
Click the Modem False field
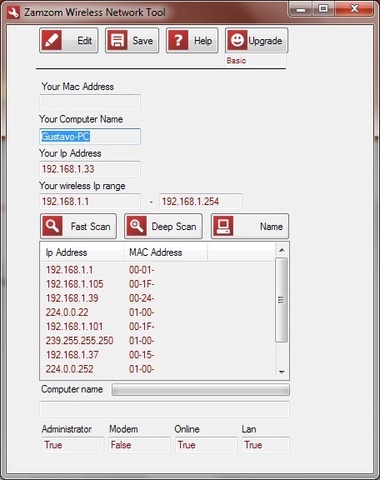(x=139, y=445)
